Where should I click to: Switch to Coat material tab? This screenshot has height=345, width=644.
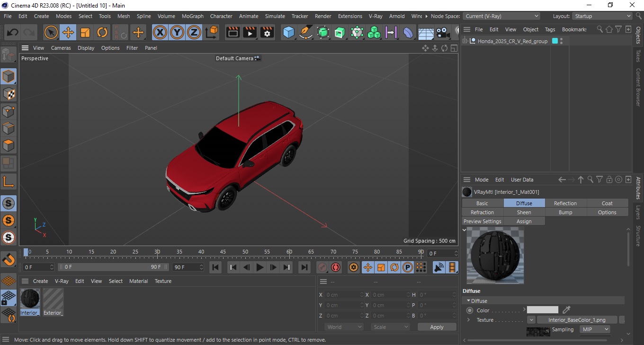[607, 203]
